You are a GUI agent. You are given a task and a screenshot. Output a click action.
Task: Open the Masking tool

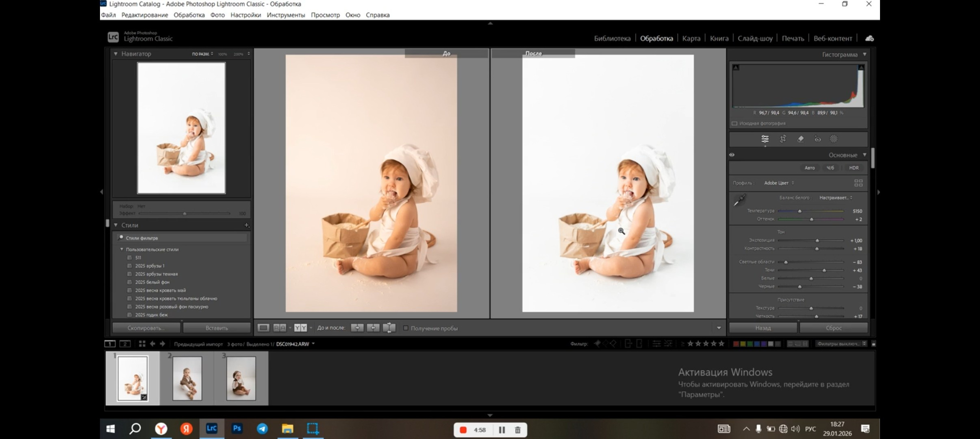pos(834,139)
